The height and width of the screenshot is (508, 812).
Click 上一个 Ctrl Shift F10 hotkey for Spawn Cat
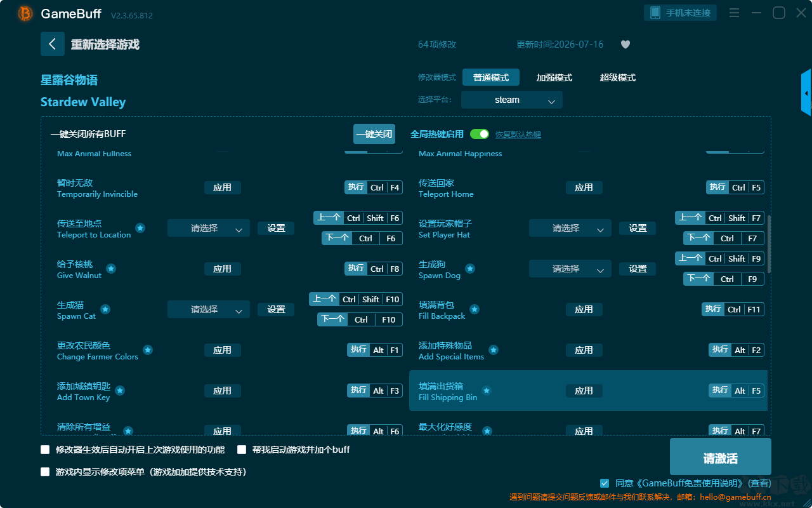(356, 299)
